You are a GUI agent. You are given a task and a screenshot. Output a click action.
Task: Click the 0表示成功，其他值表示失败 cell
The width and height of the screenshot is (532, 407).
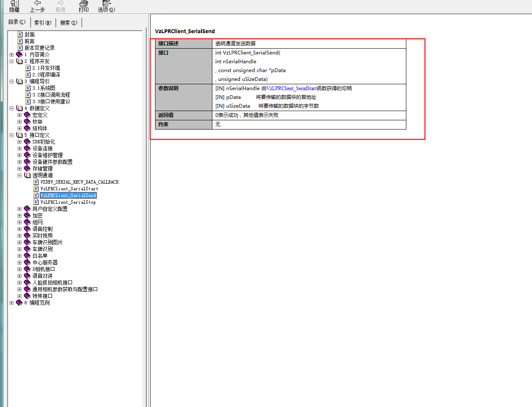[x=309, y=115]
